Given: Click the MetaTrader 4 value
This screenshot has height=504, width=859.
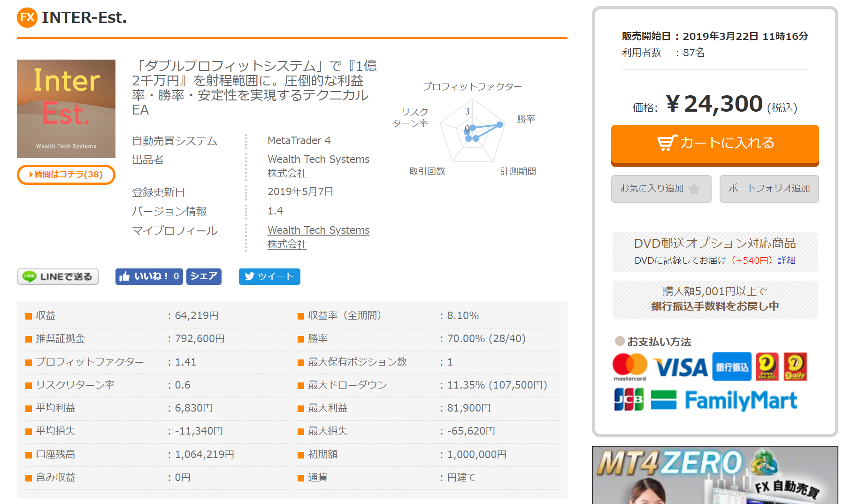Looking at the screenshot, I should pyautogui.click(x=299, y=140).
